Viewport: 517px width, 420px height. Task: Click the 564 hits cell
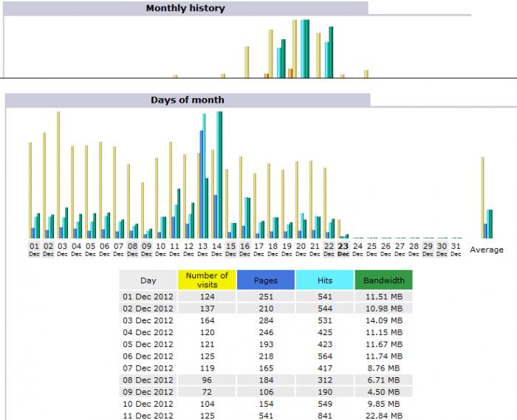coord(324,356)
